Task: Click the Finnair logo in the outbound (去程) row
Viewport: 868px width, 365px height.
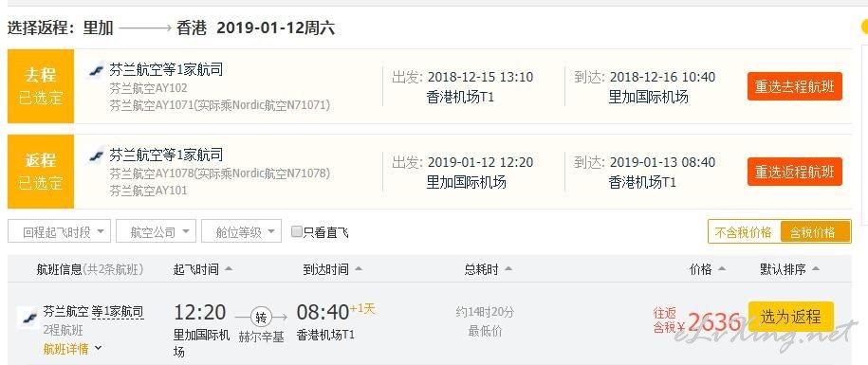Action: (97, 71)
